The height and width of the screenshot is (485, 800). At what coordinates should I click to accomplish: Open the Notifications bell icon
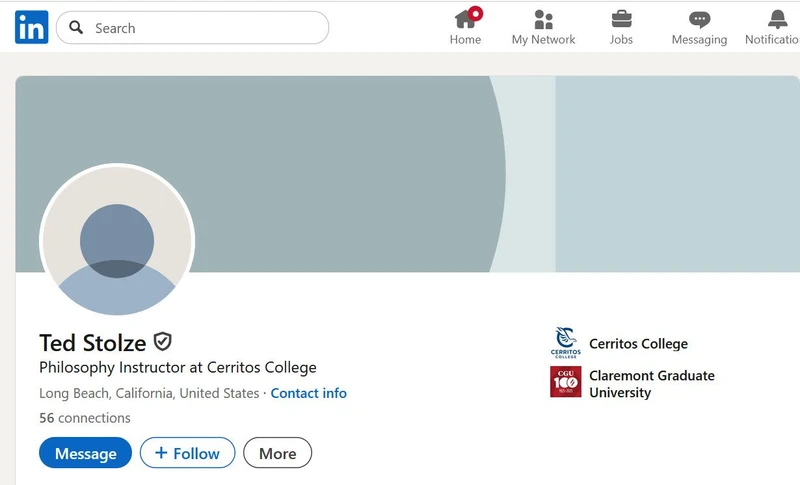[778, 19]
